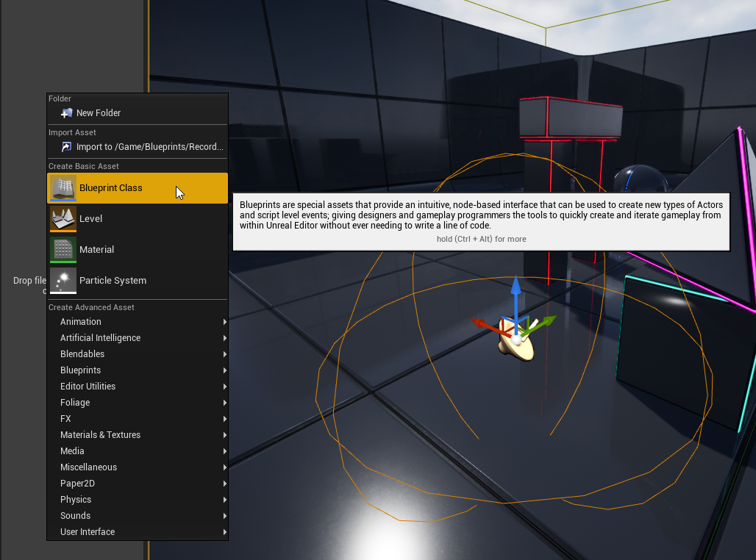Expand the Media submenu
The height and width of the screenshot is (560, 756).
pyautogui.click(x=138, y=451)
